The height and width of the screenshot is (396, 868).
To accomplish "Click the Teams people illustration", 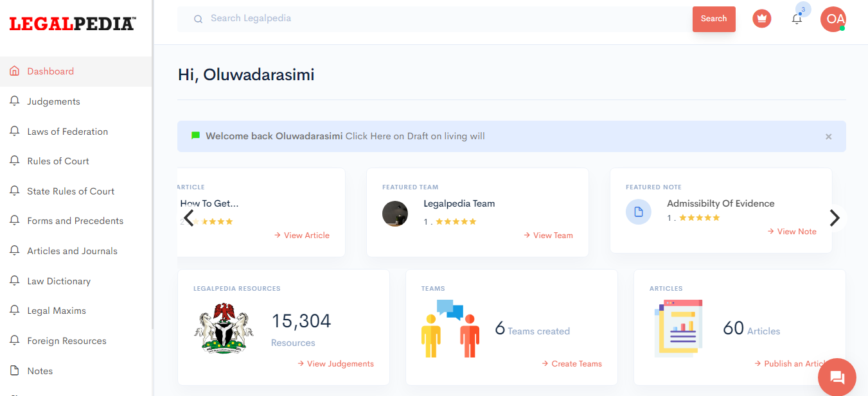I will click(450, 329).
